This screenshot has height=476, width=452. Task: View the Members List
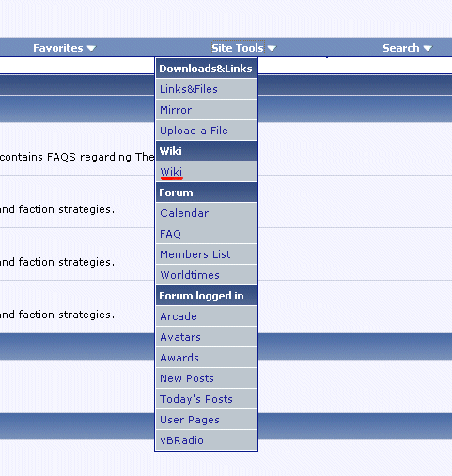coord(206,254)
